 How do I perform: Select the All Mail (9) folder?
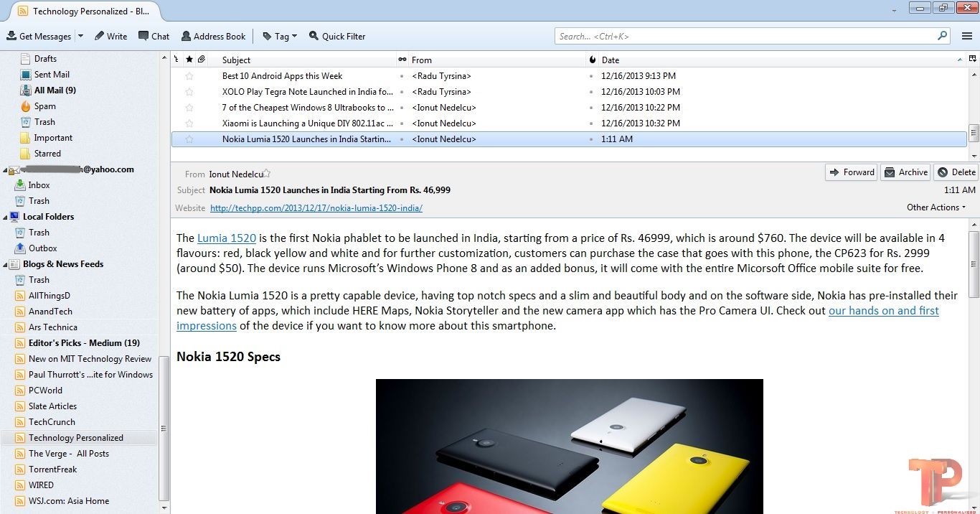[x=55, y=90]
